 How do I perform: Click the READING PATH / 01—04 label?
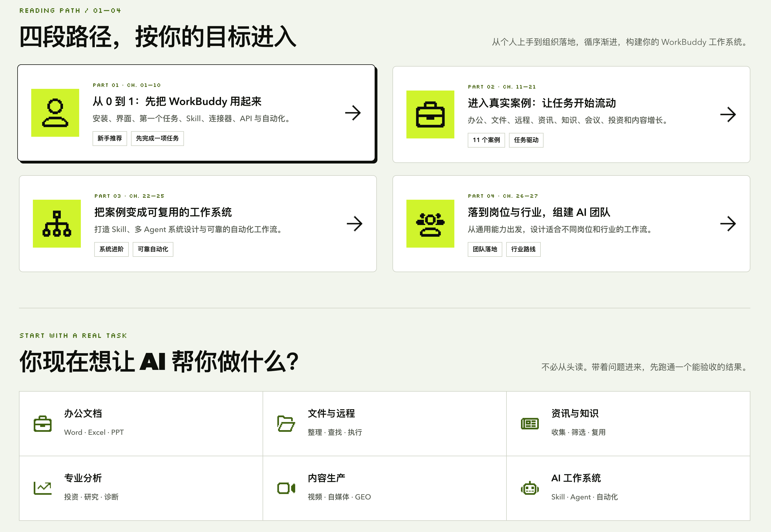click(70, 11)
